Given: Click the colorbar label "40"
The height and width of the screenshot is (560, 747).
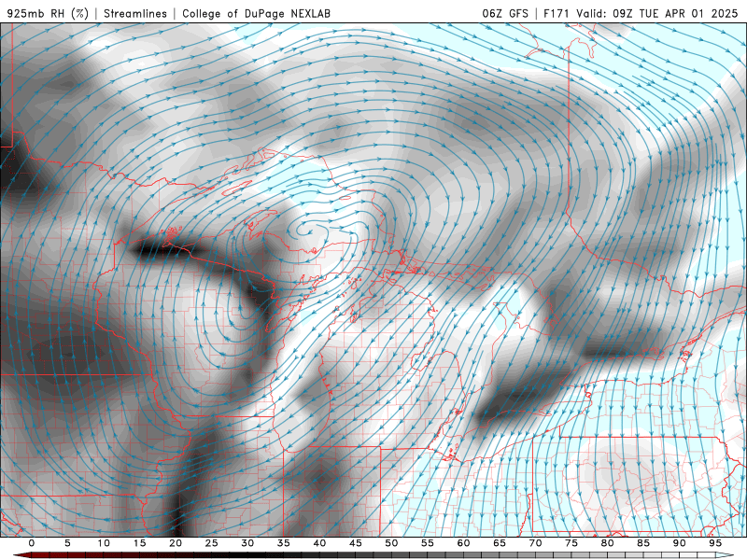Looking at the screenshot, I should point(319,543).
